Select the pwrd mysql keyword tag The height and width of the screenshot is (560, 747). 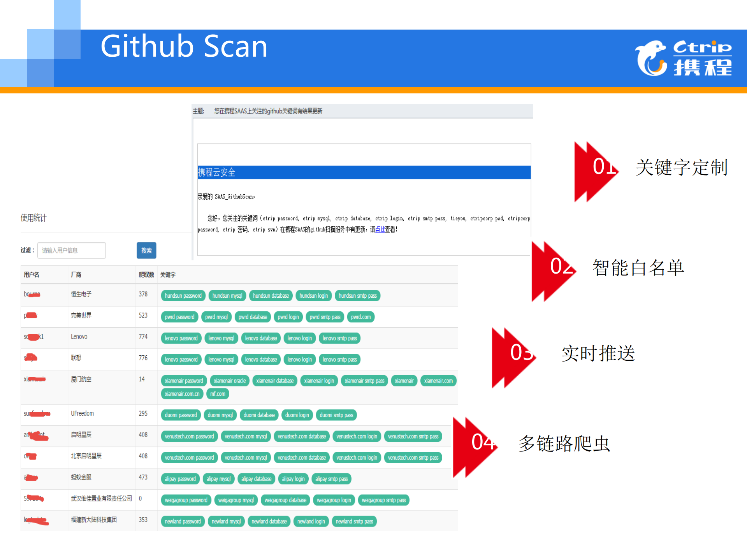coord(216,317)
